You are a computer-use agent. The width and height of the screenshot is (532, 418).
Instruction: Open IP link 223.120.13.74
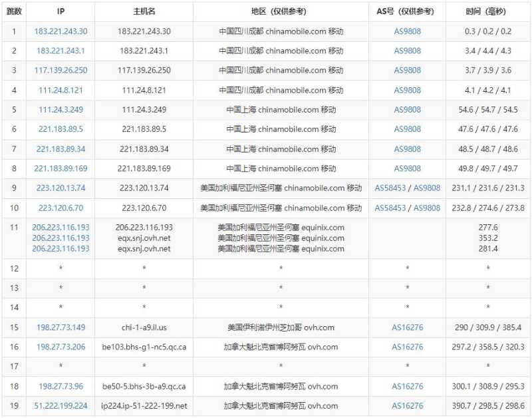click(x=61, y=188)
